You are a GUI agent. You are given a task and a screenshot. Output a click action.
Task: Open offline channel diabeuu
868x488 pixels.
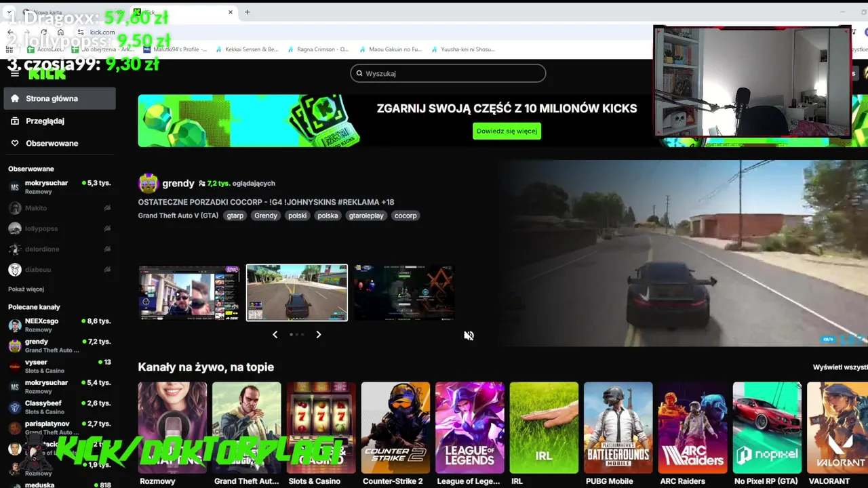coord(59,270)
